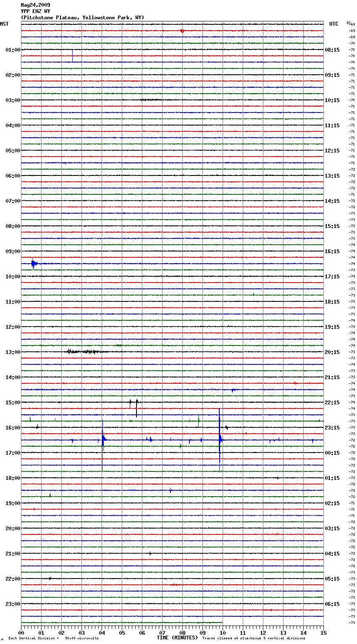Select the 14:00 MST row label
Screen dimensions: 357x644
click(x=13, y=377)
